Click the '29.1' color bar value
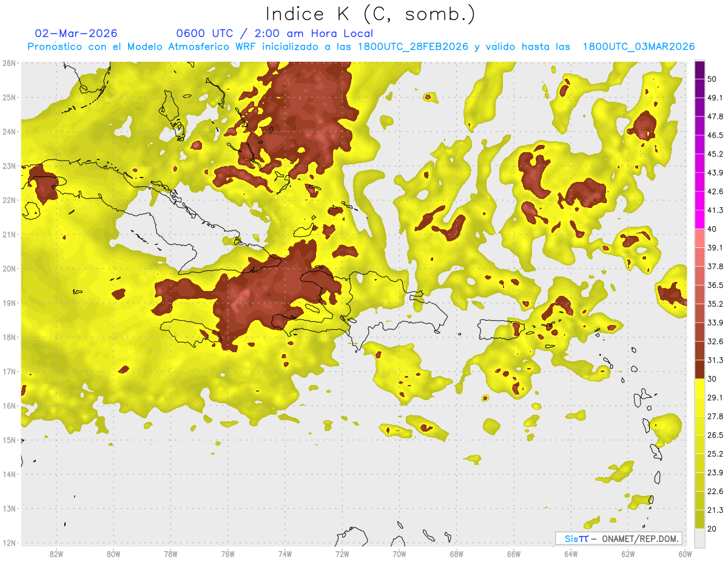728x562 pixels. (x=715, y=397)
